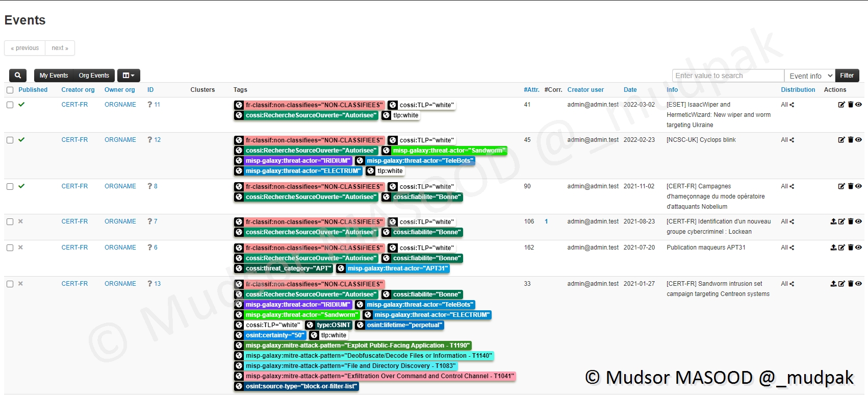Go to the next page of events
This screenshot has width=868, height=395.
pos(60,48)
